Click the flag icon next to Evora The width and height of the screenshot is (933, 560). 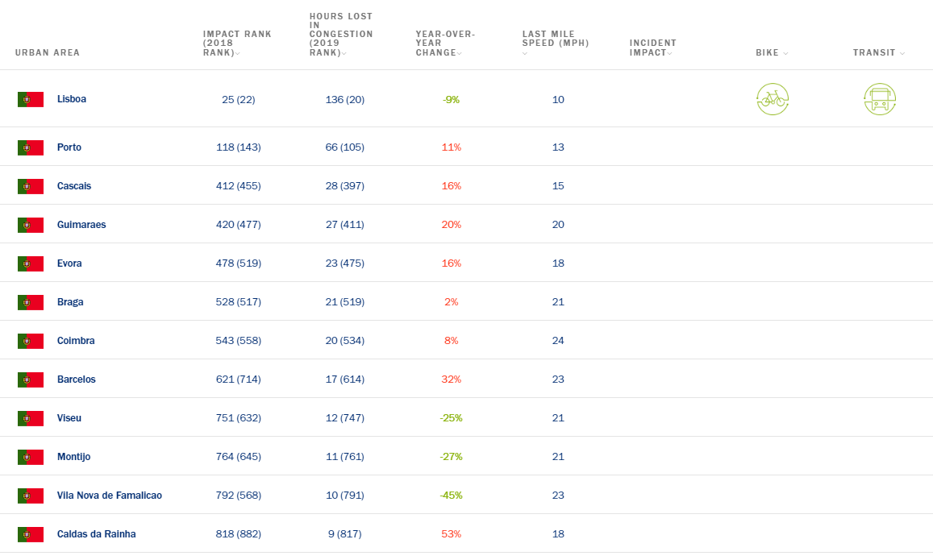(31, 263)
